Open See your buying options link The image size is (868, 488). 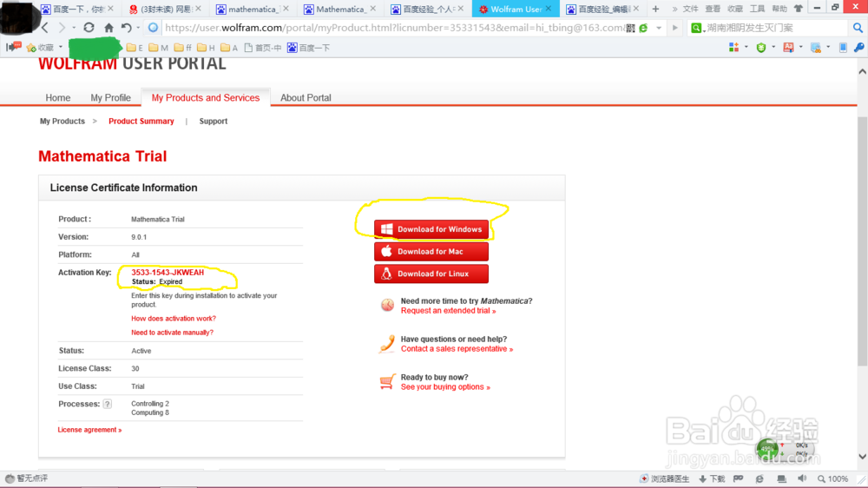[445, 387]
